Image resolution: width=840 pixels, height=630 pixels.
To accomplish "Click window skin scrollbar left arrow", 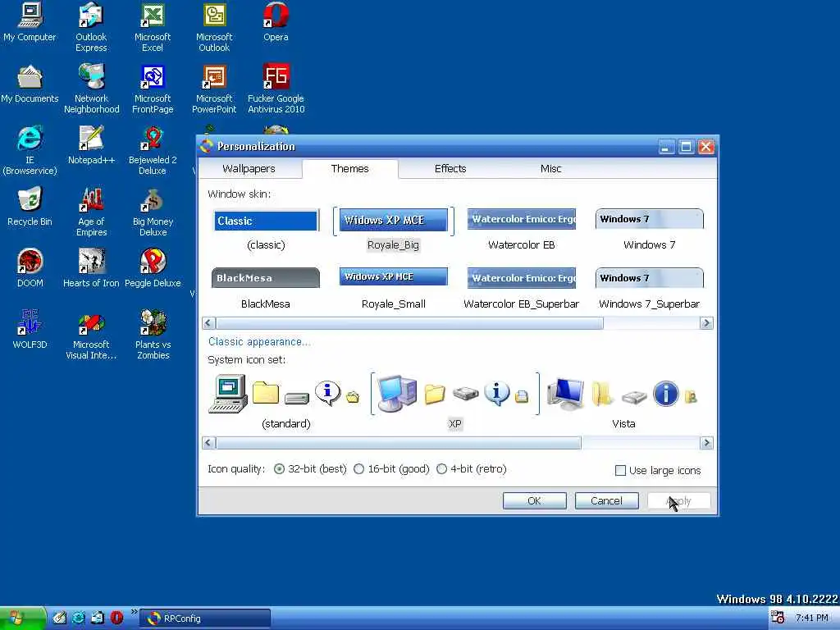I will click(x=209, y=323).
